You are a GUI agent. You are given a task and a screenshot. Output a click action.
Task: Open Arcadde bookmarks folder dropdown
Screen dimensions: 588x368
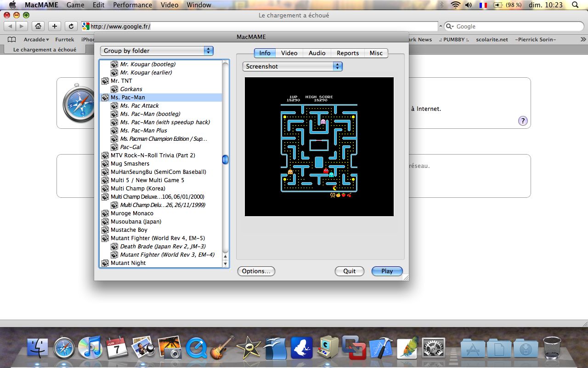(37, 40)
